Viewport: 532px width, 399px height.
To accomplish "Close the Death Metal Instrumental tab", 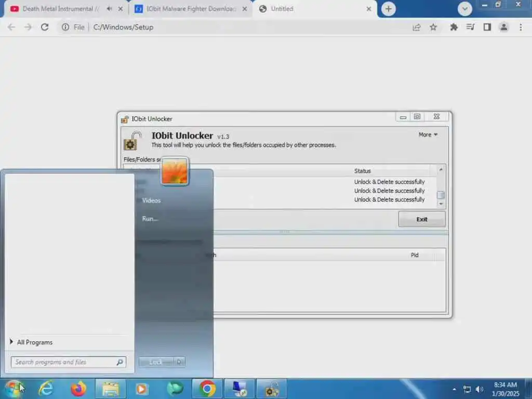I will (x=121, y=9).
